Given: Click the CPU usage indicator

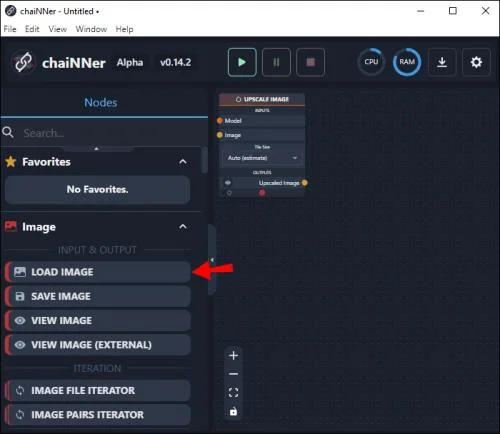Looking at the screenshot, I should 371,62.
